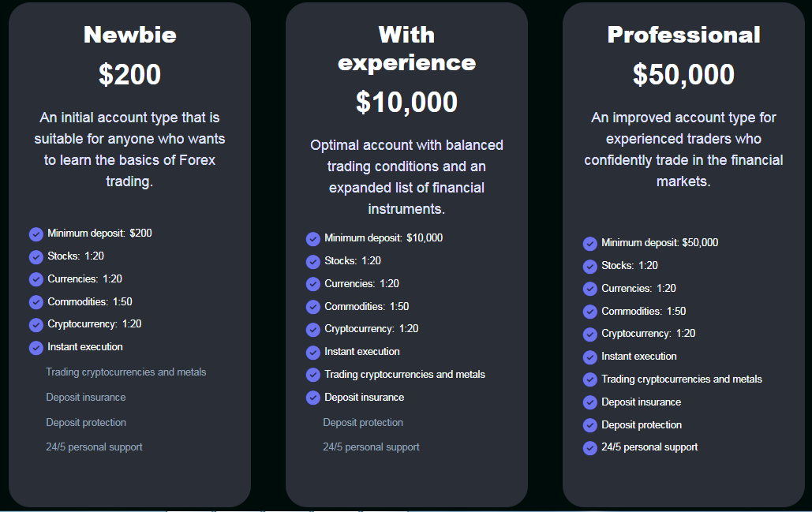Click checkmark beside With experience Cryptocurrency 1:20

pyautogui.click(x=312, y=330)
